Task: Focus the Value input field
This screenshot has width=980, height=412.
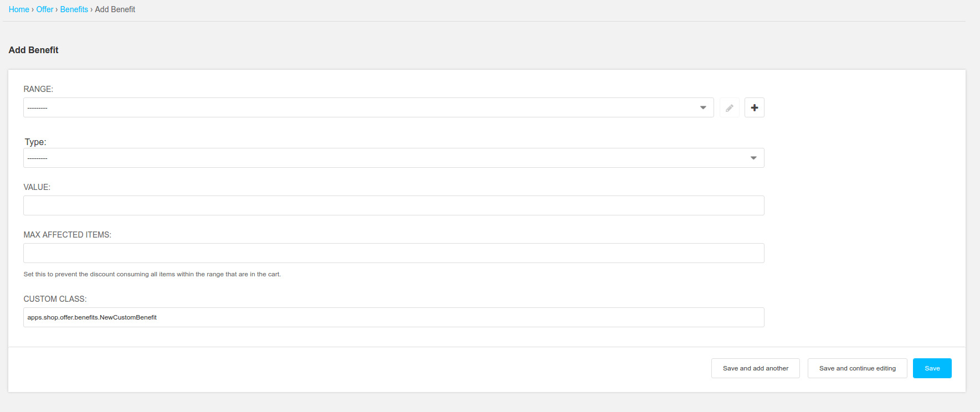Action: point(393,205)
